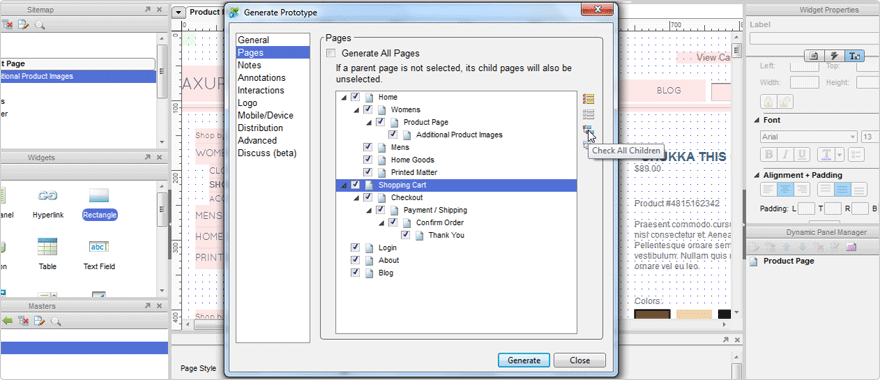Toggle underline in the Font section
Screen dimensions: 880x380
pos(801,154)
